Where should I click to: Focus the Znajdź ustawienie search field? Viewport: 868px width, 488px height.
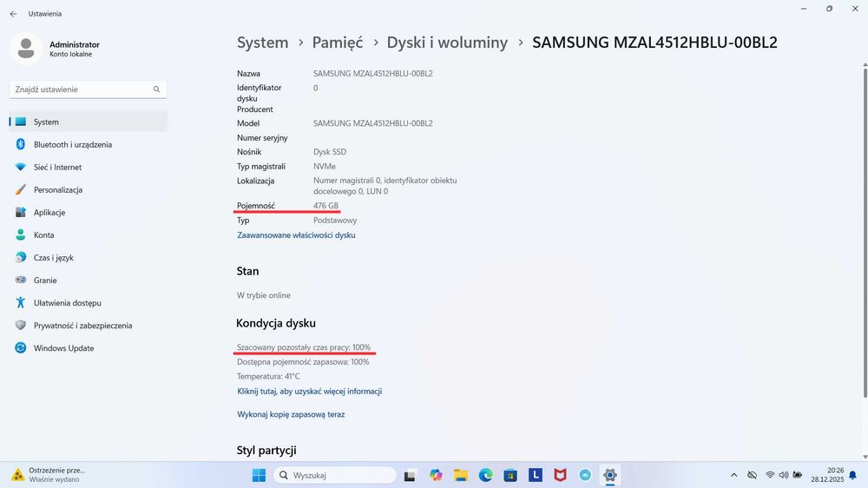pos(88,89)
